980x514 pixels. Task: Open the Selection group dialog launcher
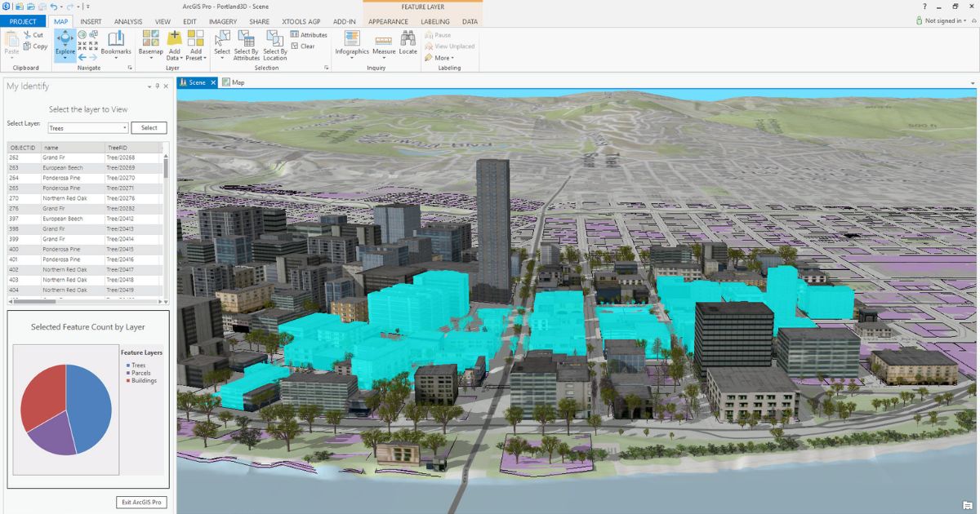[x=327, y=68]
